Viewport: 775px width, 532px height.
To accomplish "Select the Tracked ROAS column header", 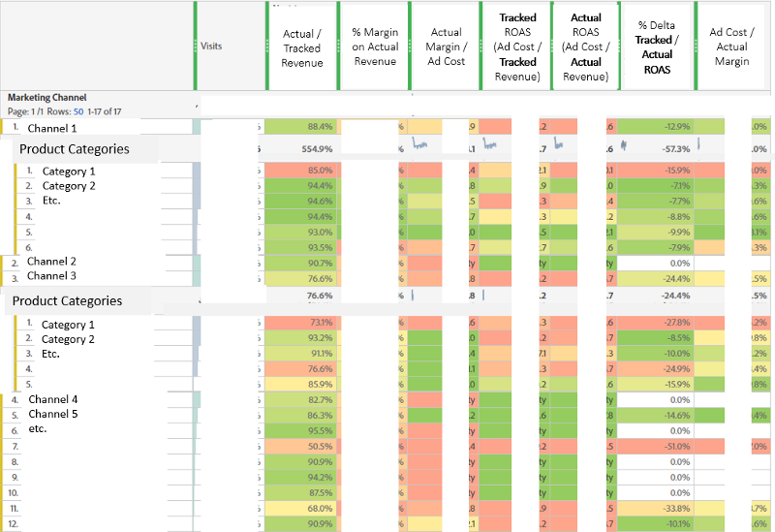I will click(x=517, y=47).
